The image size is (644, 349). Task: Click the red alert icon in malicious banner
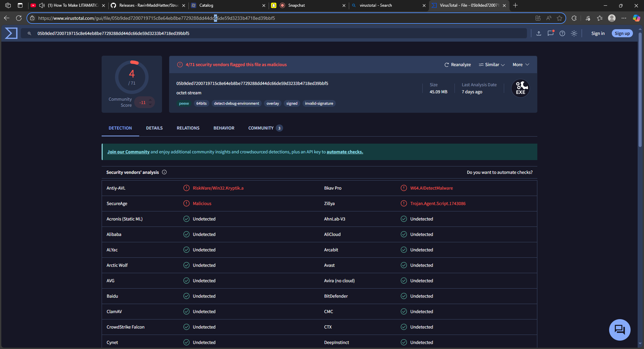[180, 64]
